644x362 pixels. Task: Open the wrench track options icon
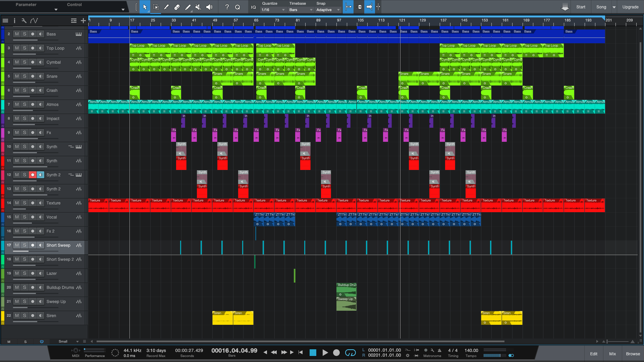pos(24,21)
